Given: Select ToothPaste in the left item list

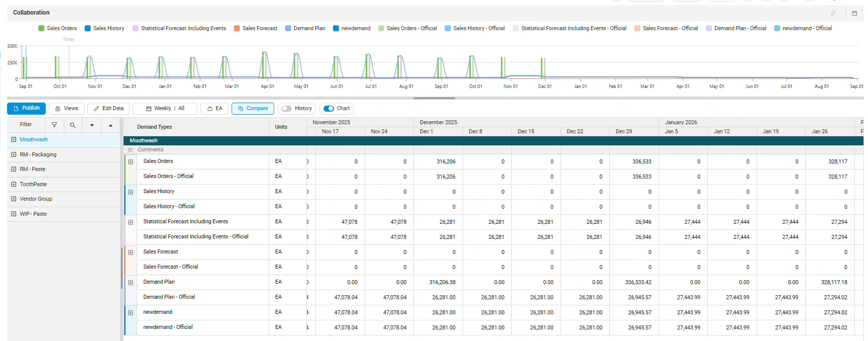Looking at the screenshot, I should coord(33,185).
